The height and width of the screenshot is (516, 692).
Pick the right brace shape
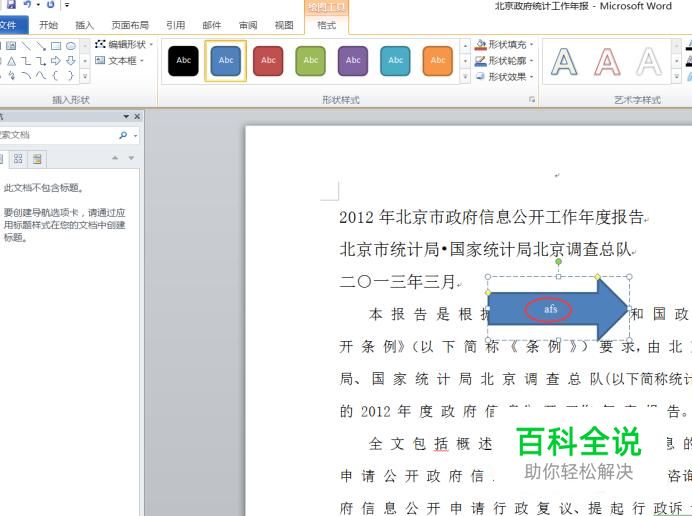click(x=71, y=75)
